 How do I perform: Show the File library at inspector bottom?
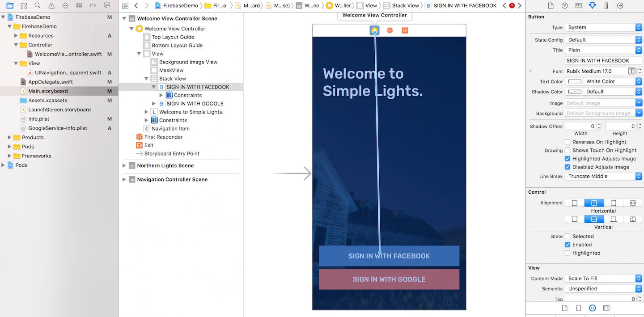(x=564, y=308)
